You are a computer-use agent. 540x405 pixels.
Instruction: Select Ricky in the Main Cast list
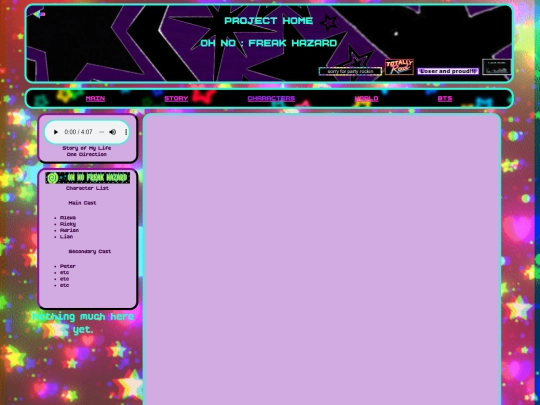68,224
